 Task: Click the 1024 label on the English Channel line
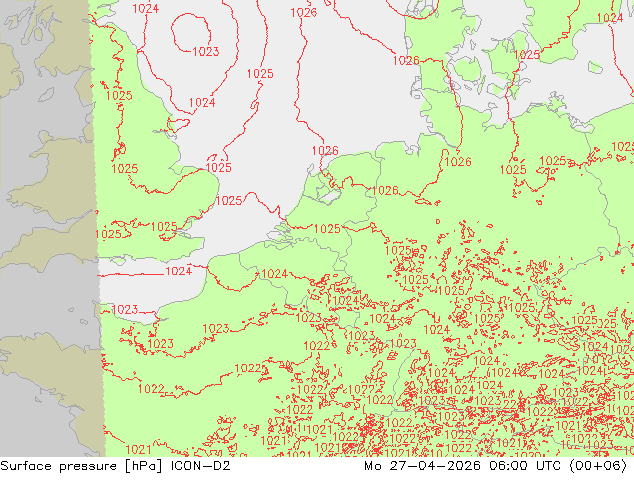[179, 271]
